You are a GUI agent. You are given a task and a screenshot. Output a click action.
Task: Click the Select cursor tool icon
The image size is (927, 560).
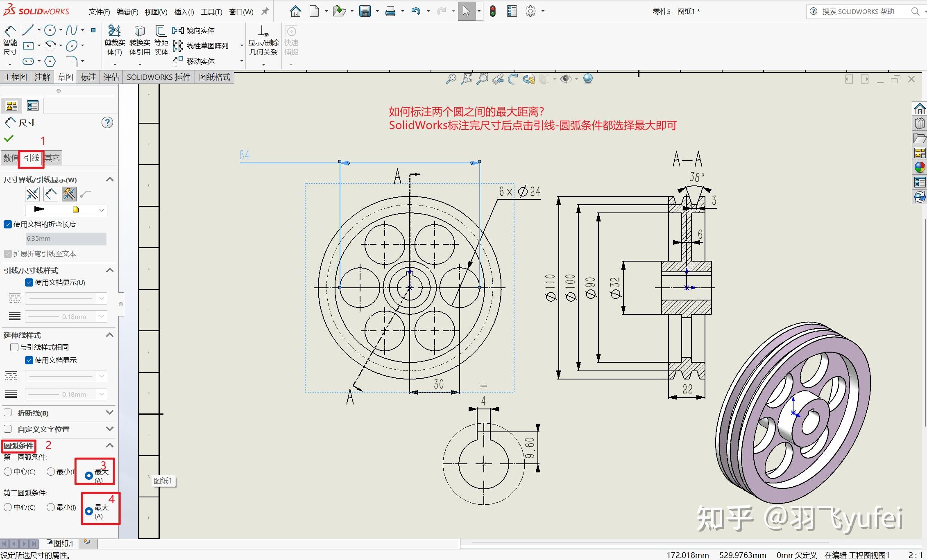click(x=466, y=11)
